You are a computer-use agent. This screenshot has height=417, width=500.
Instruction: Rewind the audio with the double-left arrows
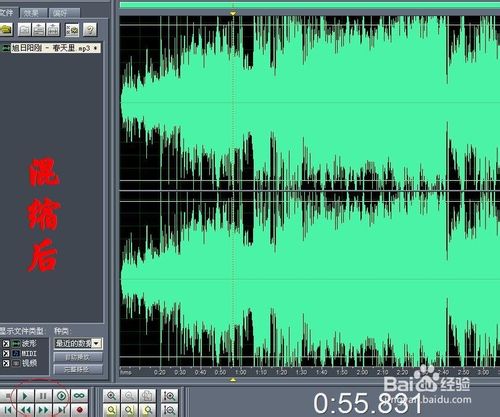coord(25,410)
